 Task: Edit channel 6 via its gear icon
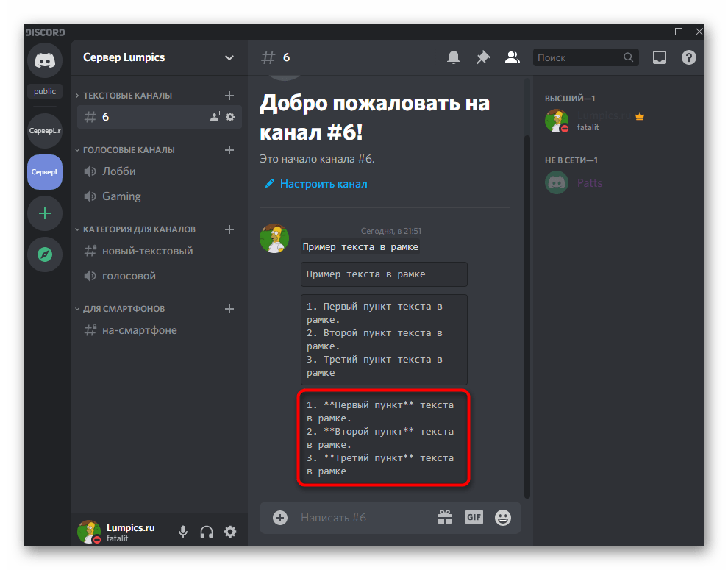pyautogui.click(x=230, y=117)
